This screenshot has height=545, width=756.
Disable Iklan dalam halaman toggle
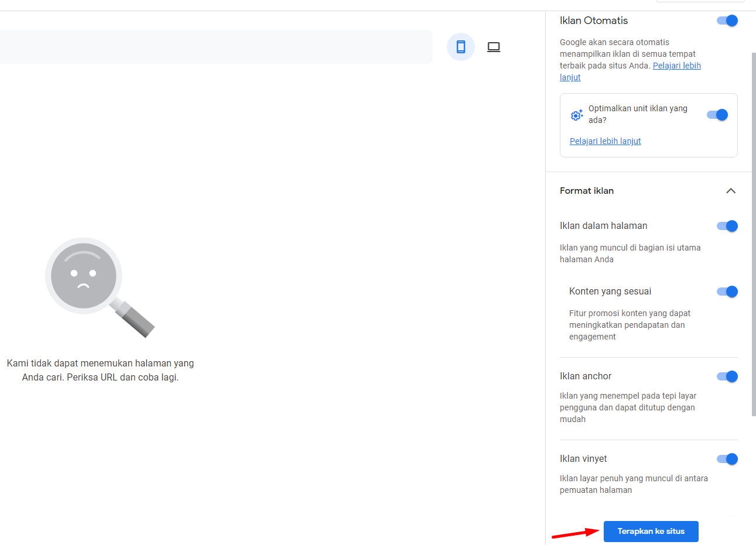[x=727, y=226]
